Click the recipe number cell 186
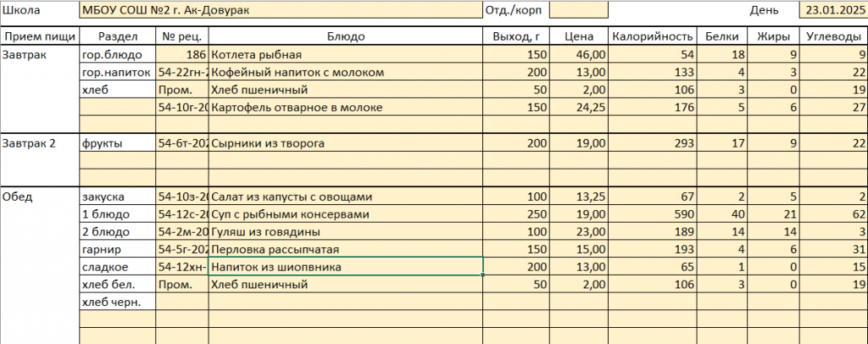The height and width of the screenshot is (344, 868). point(182,55)
